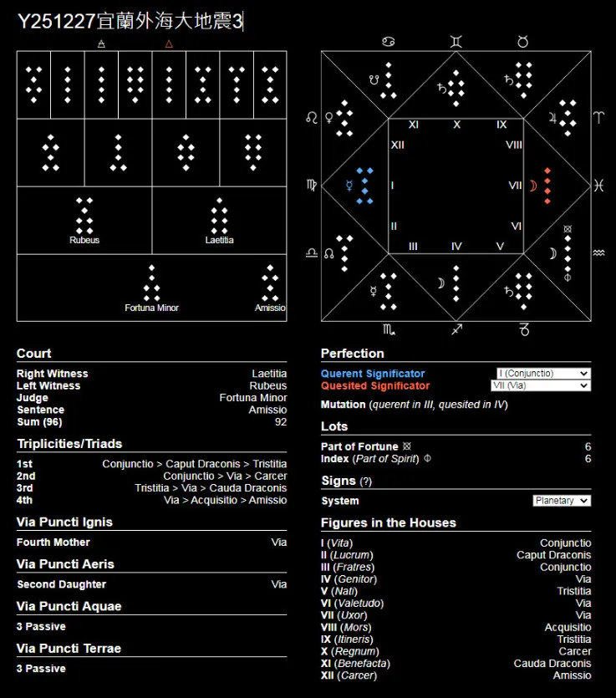
Task: Click the 'XII (Carcer)' house row
Action: pos(456,675)
